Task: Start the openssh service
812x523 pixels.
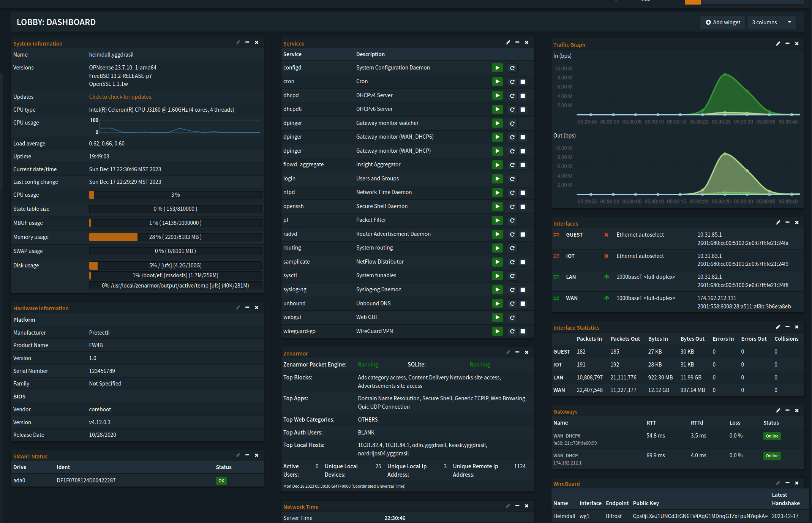Action: pyautogui.click(x=497, y=207)
